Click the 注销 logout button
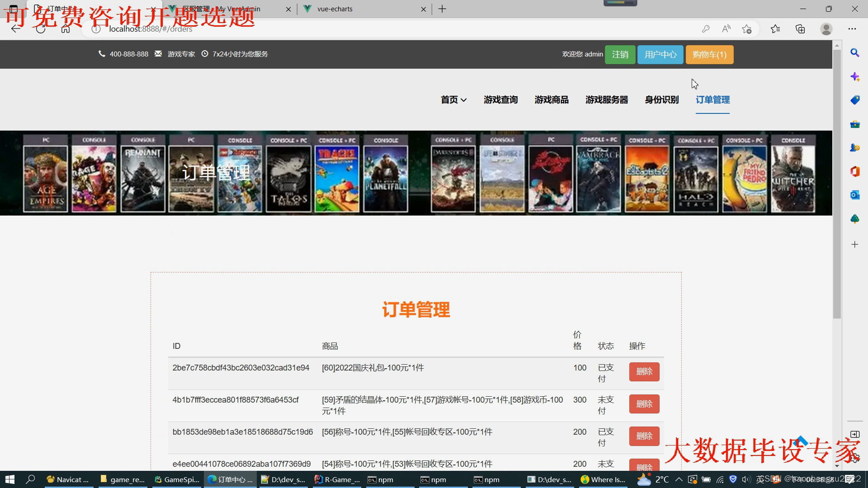868x488 pixels. tap(620, 55)
